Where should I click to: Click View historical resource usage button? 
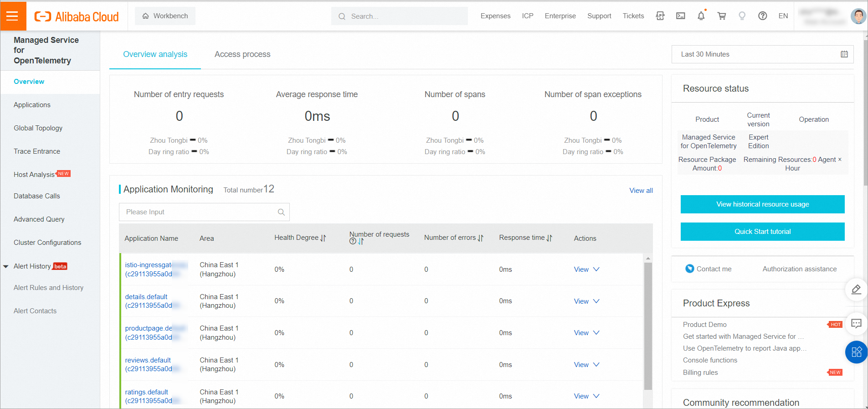coord(762,204)
